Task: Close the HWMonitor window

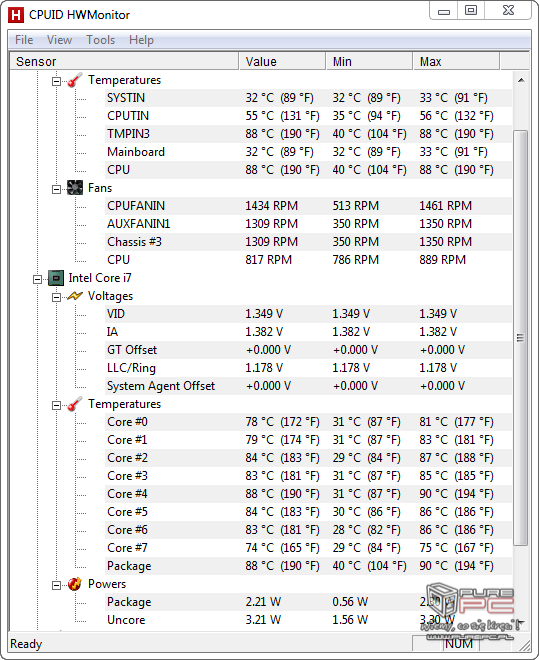Action: tap(508, 11)
